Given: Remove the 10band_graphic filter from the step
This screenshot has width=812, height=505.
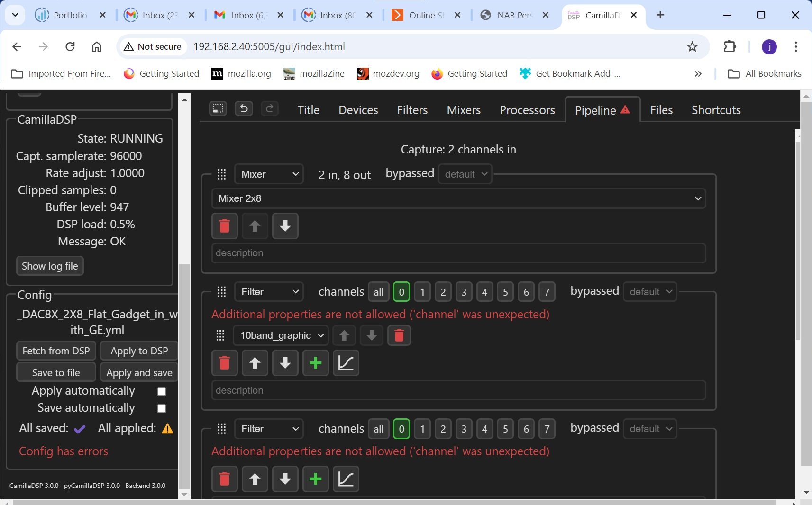Looking at the screenshot, I should coord(399,335).
